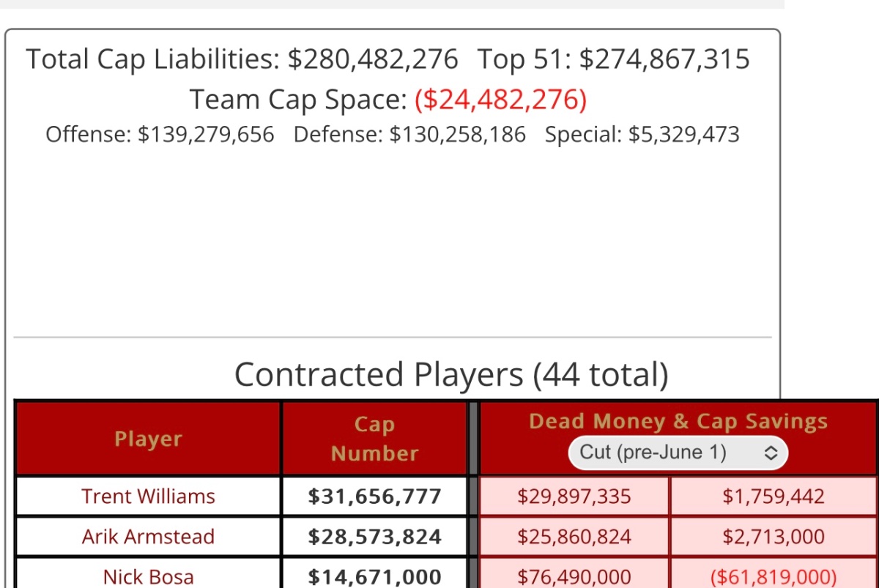Click Arik Armstead's cap savings $2,713,000 cell
Image resolution: width=879 pixels, height=588 pixels.
(773, 537)
